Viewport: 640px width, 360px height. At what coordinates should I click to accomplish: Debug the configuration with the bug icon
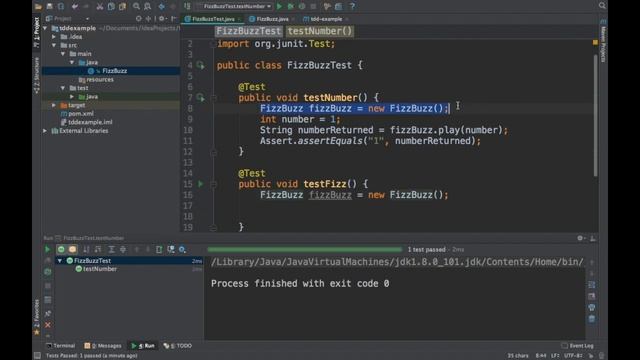tap(291, 6)
